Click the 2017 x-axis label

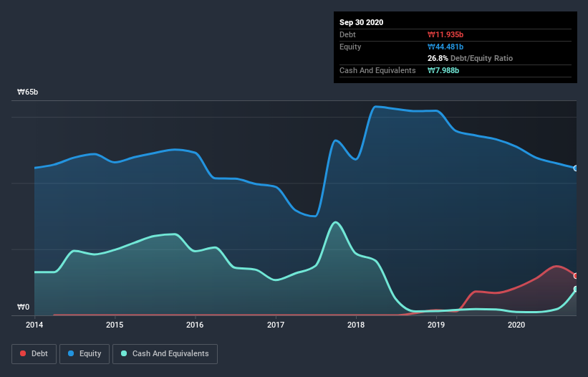276,325
